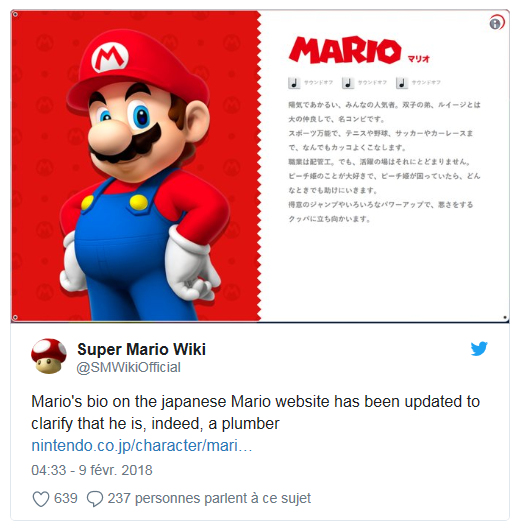Click the info icon on the image corner
This screenshot has width=521, height=531.
click(x=495, y=24)
